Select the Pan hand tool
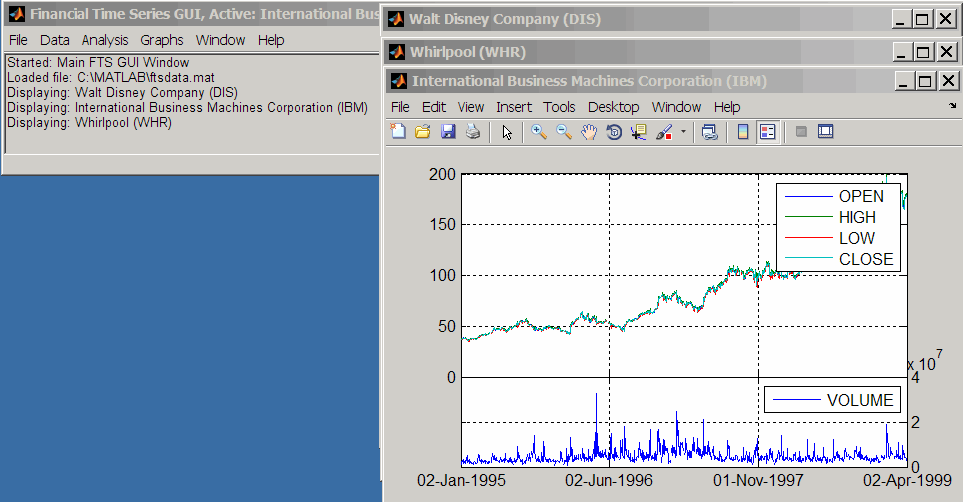The width and height of the screenshot is (963, 502). pyautogui.click(x=589, y=131)
